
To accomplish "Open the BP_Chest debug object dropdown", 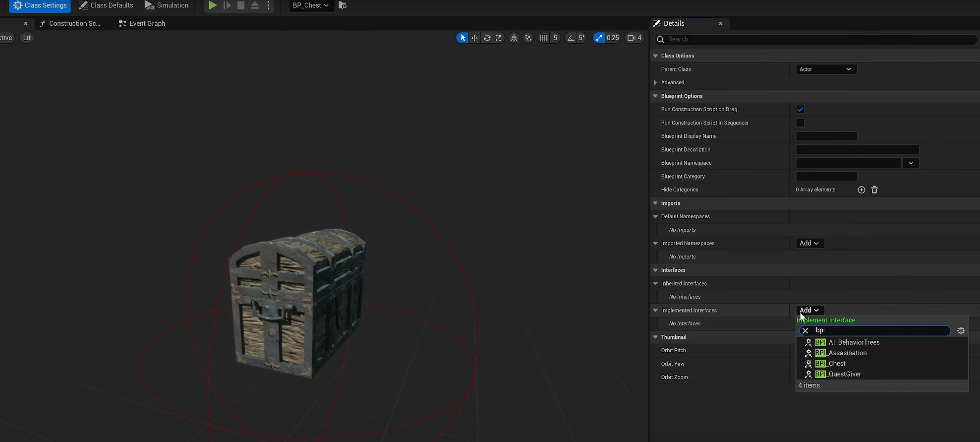I will tap(311, 5).
